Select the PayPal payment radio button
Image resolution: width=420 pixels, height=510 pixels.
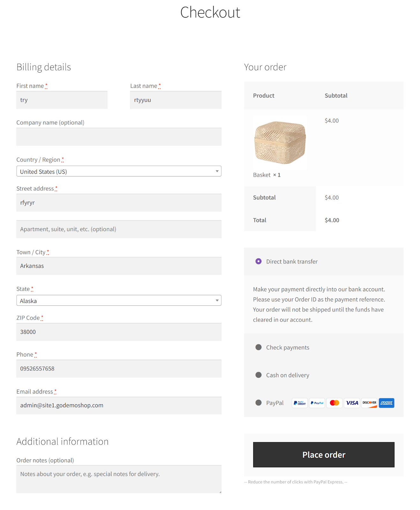tap(259, 403)
